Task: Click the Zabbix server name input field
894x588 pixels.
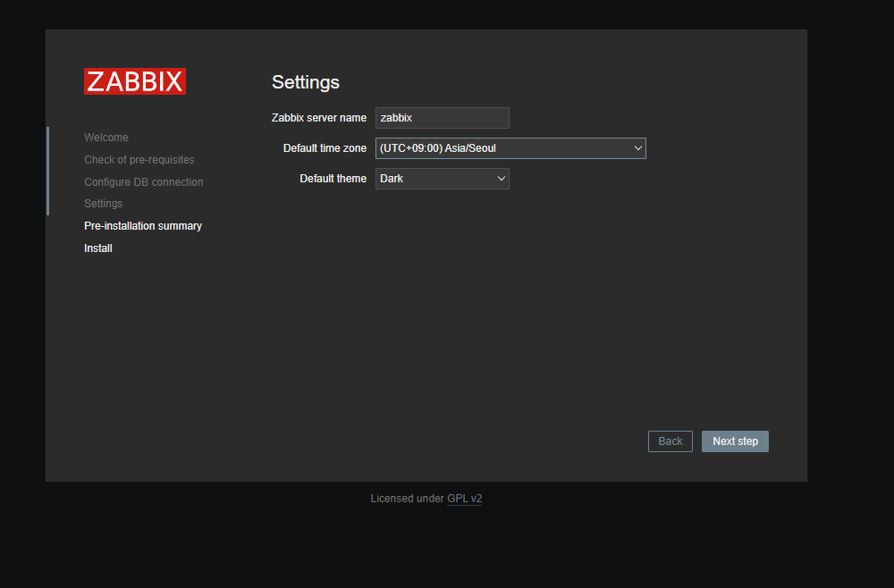Action: (442, 117)
